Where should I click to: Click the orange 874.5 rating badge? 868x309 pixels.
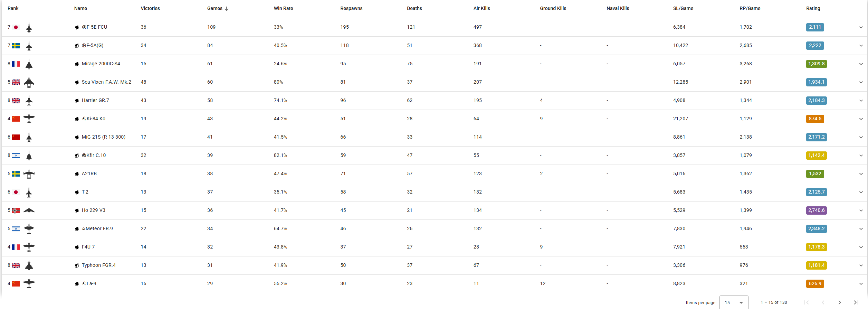(x=815, y=119)
